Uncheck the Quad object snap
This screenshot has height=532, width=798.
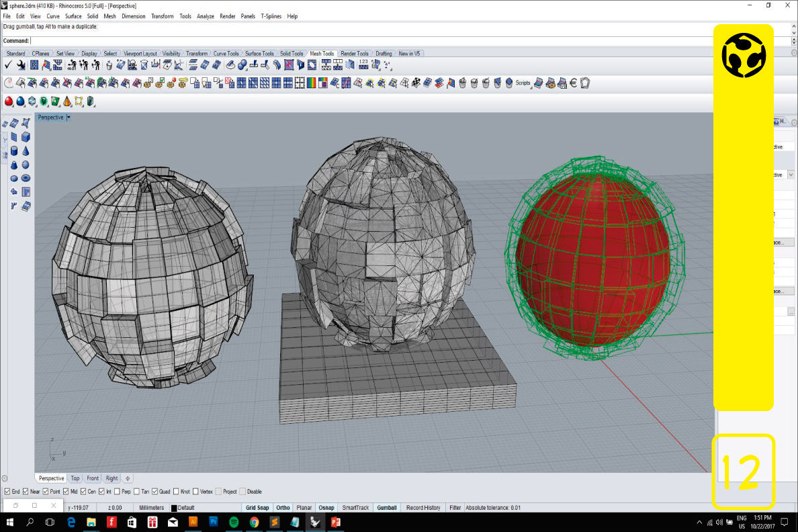pos(154,492)
